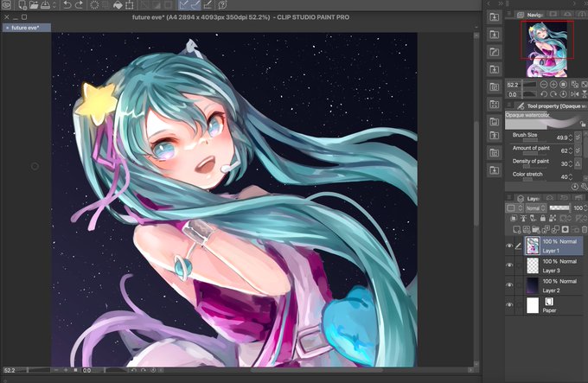Click the Navigator zoom value field 52.2
588x383 pixels.
[x=513, y=85]
